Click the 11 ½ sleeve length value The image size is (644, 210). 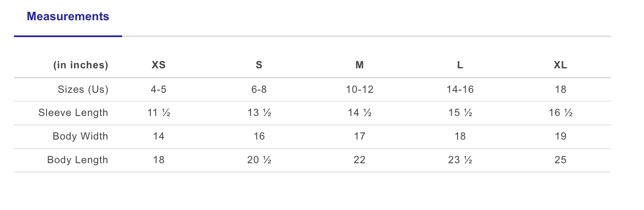159,113
